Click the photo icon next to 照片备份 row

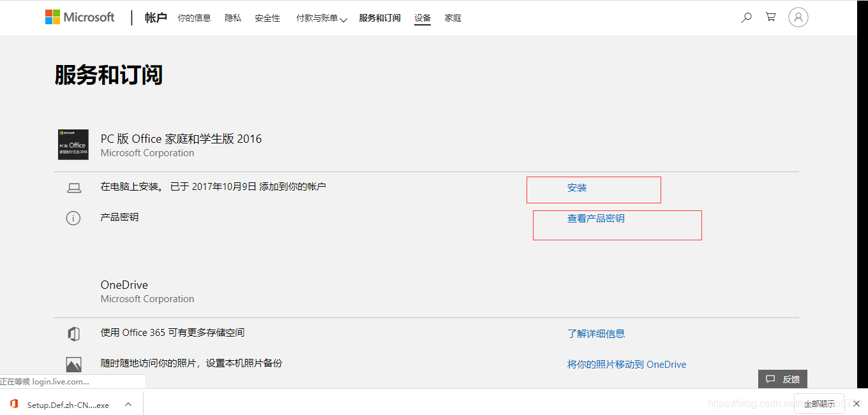point(73,363)
